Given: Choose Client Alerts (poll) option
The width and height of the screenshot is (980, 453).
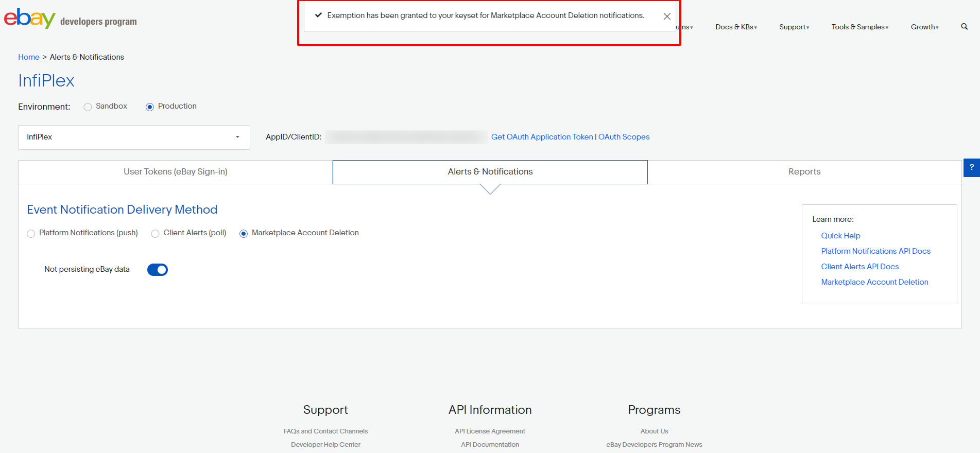Looking at the screenshot, I should point(155,234).
